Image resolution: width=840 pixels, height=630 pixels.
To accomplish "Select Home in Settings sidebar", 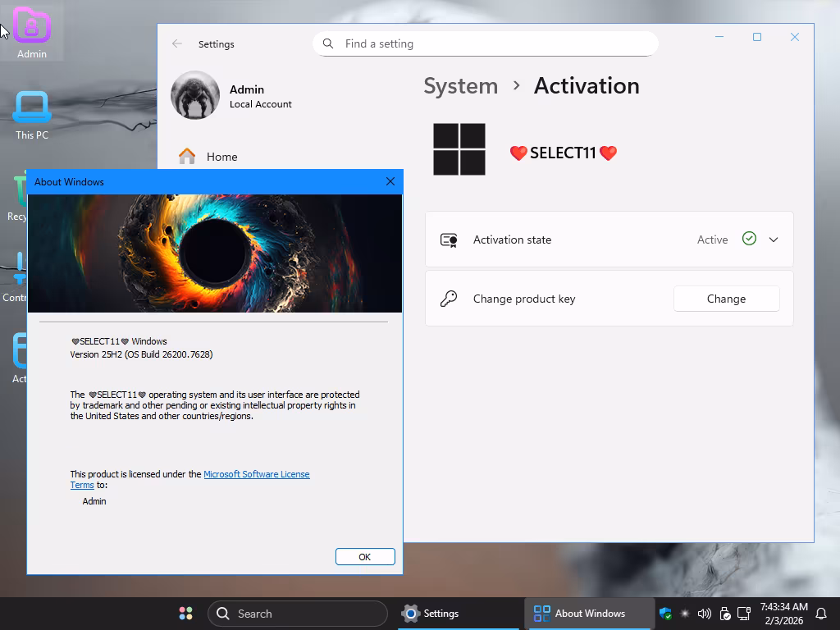I will pyautogui.click(x=221, y=157).
